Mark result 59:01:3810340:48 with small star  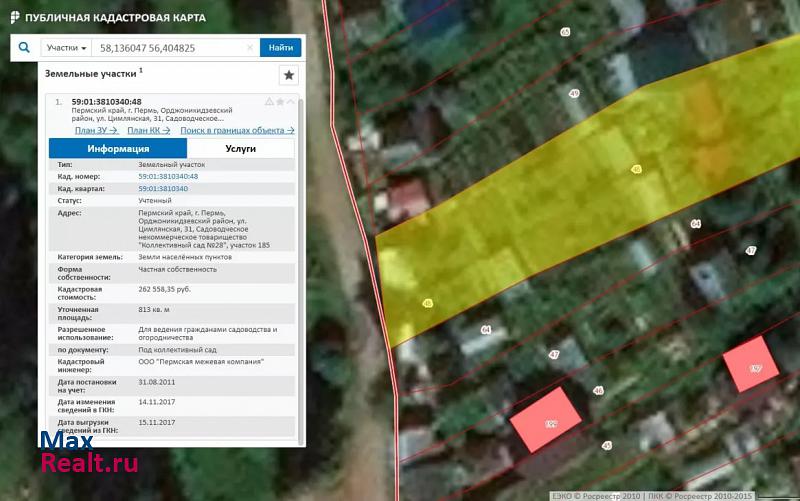280,102
